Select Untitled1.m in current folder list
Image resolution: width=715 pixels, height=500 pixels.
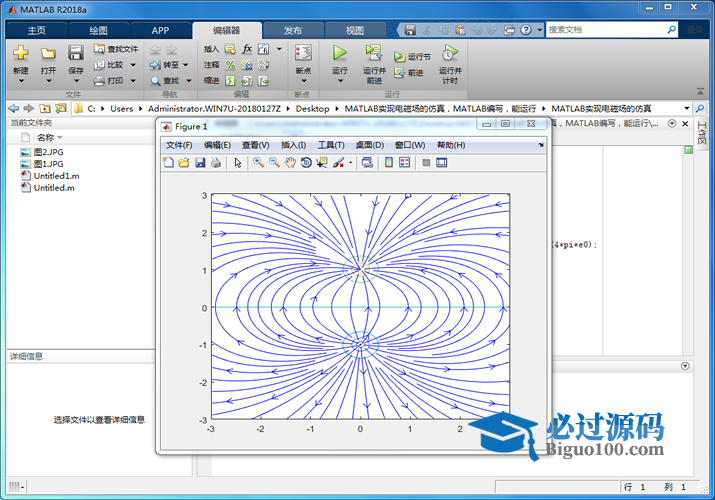pyautogui.click(x=57, y=176)
